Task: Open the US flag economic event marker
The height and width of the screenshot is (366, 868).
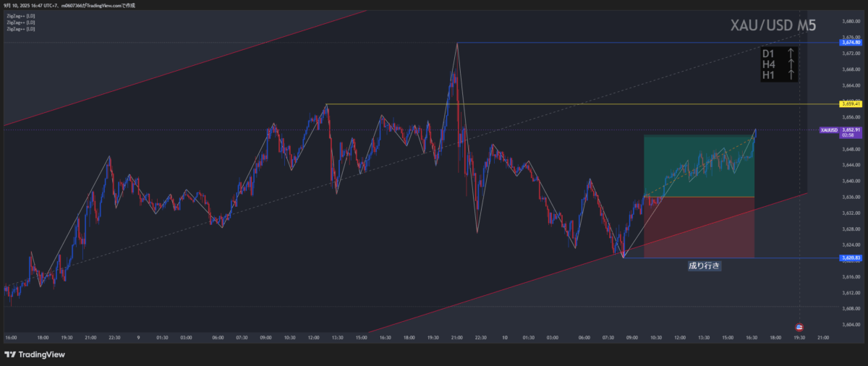Action: coord(799,327)
